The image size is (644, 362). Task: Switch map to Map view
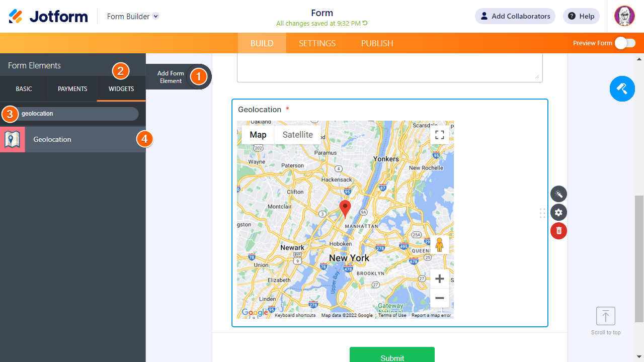[x=258, y=135]
